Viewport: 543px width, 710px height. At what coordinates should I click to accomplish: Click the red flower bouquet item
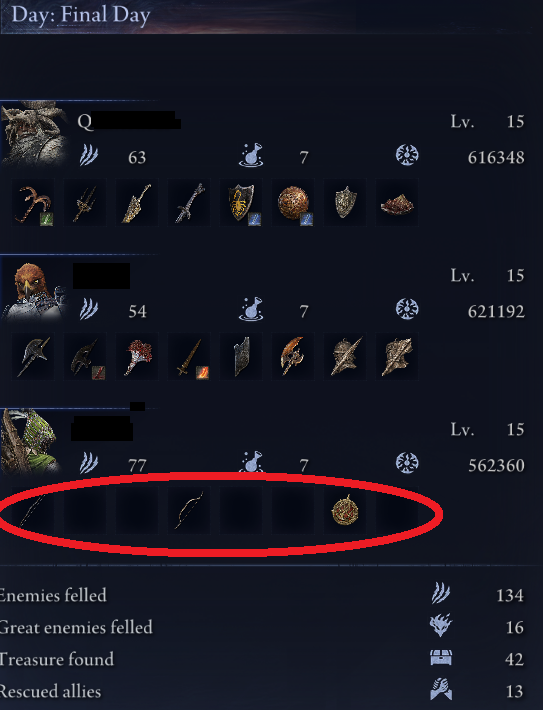[137, 356]
